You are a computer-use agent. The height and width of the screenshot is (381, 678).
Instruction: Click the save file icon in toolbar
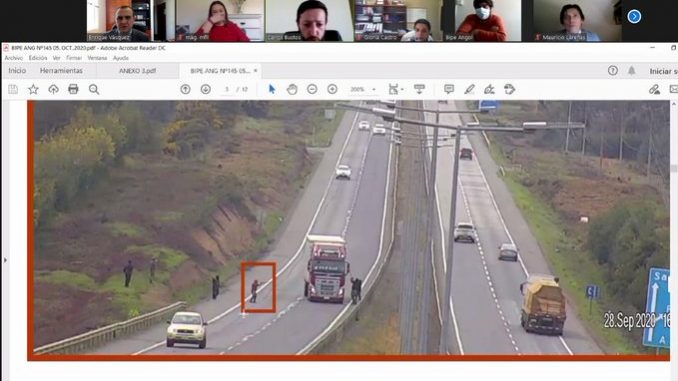click(x=13, y=90)
